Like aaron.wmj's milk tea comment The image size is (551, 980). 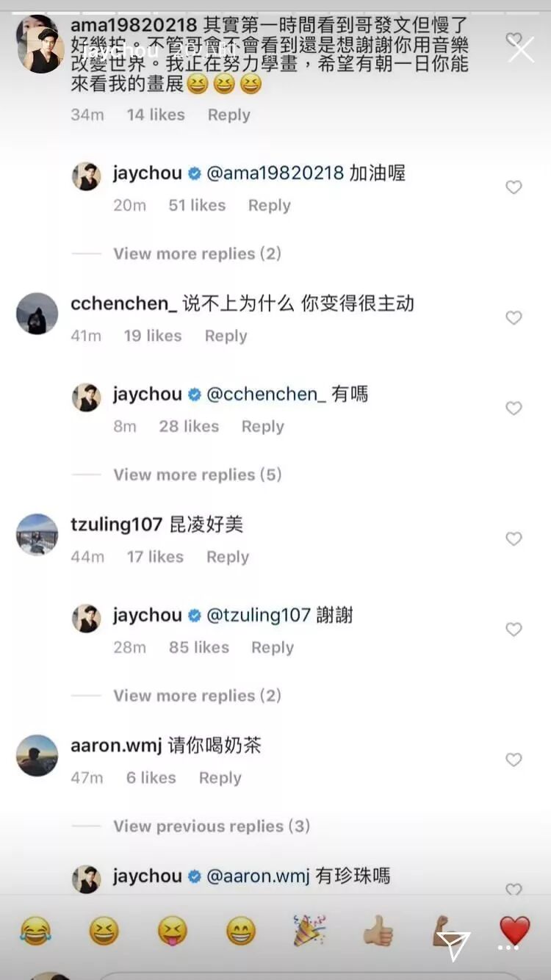(x=514, y=760)
